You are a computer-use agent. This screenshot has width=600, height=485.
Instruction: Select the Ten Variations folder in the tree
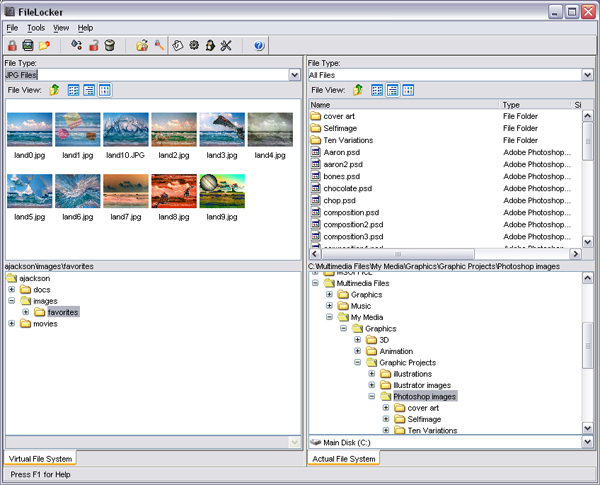point(432,430)
